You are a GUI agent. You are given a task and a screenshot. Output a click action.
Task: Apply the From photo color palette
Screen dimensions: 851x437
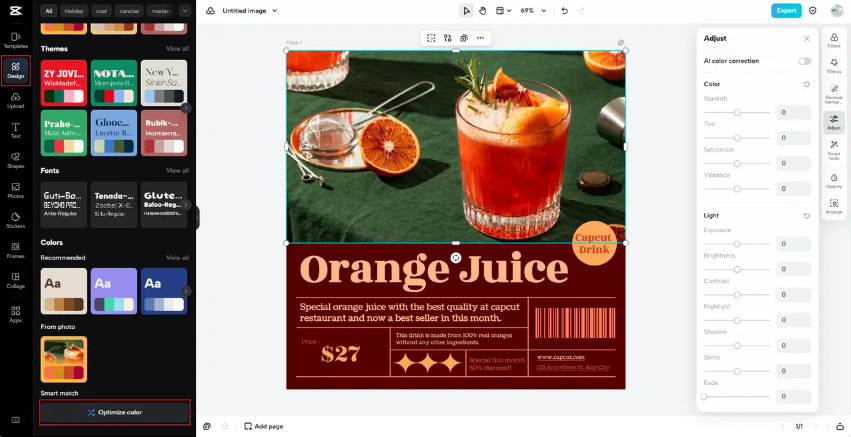63,359
